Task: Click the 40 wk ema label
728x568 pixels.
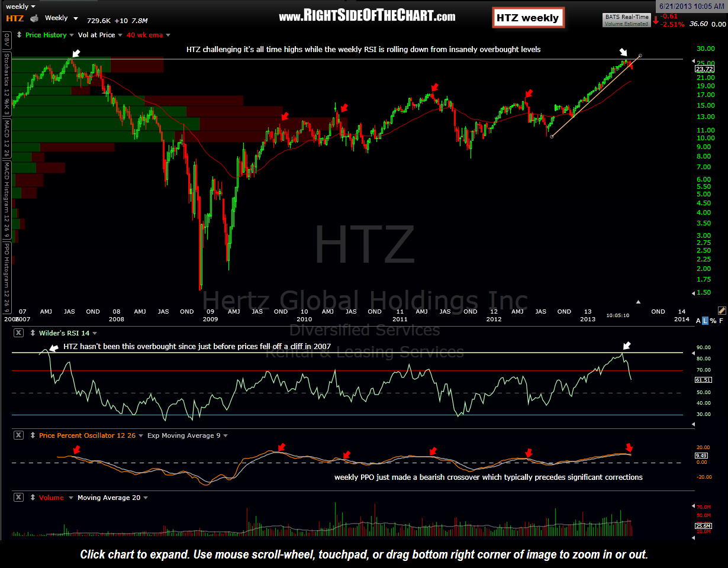Action: pyautogui.click(x=144, y=35)
